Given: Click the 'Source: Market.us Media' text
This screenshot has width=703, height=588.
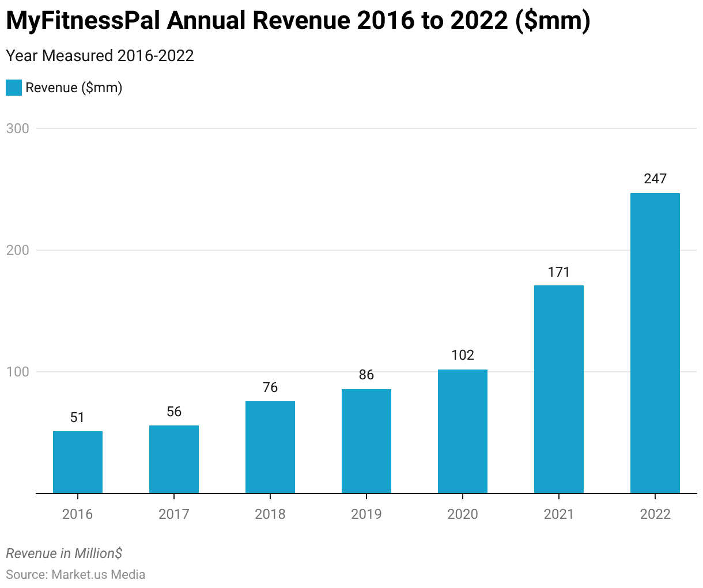Looking at the screenshot, I should pyautogui.click(x=75, y=574).
